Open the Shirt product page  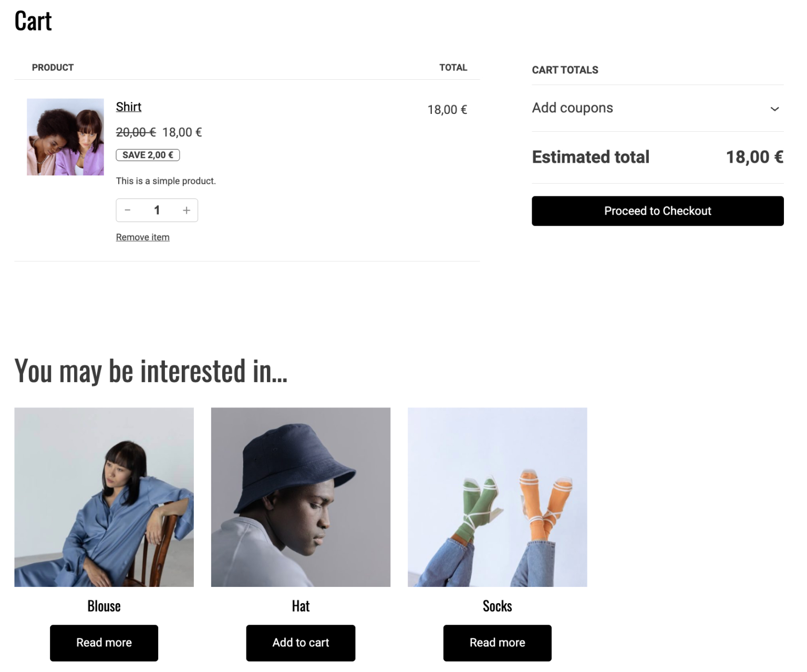(x=128, y=107)
